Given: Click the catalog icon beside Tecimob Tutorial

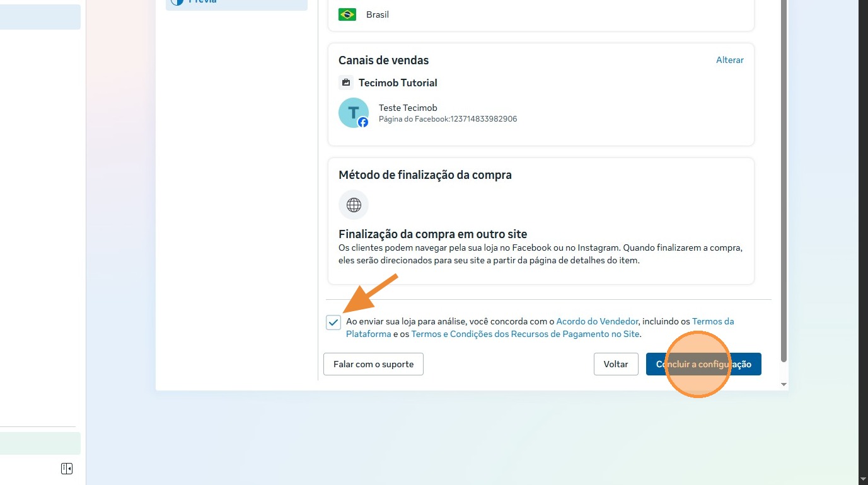Looking at the screenshot, I should (x=345, y=83).
